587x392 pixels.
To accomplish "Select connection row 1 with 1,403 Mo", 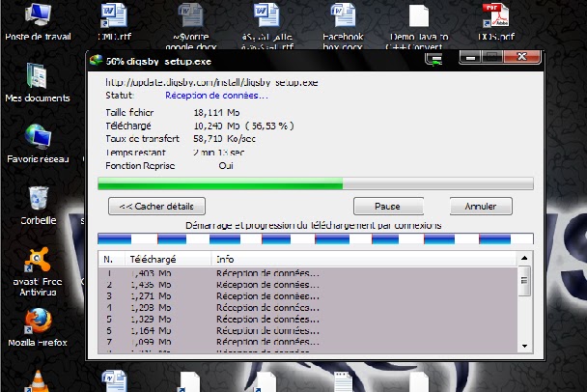I will [307, 273].
